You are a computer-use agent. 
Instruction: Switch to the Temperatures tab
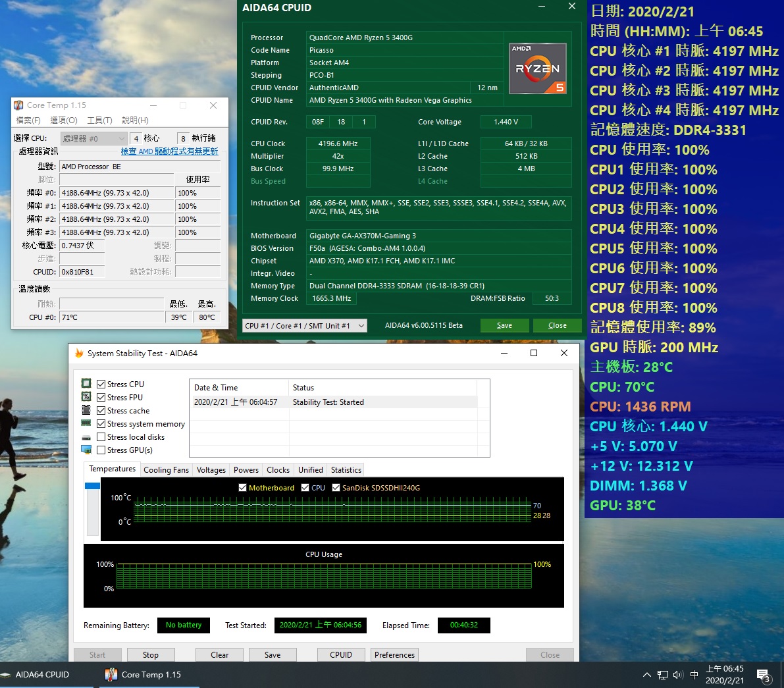pos(112,469)
